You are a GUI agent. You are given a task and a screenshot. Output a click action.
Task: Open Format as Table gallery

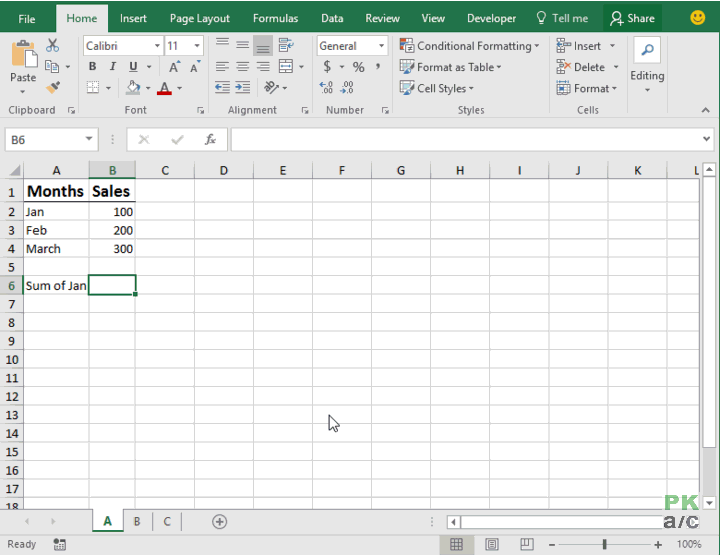[450, 67]
